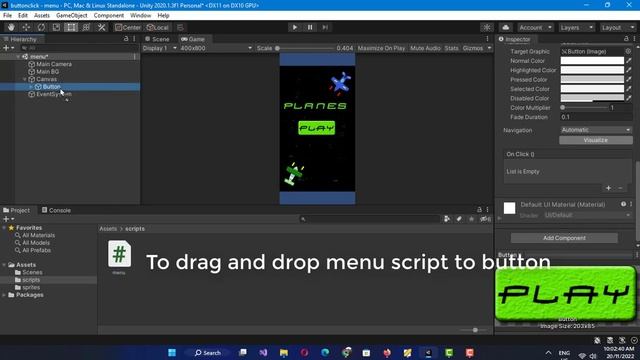Open the GameObject menu
The image size is (640, 360).
point(71,16)
